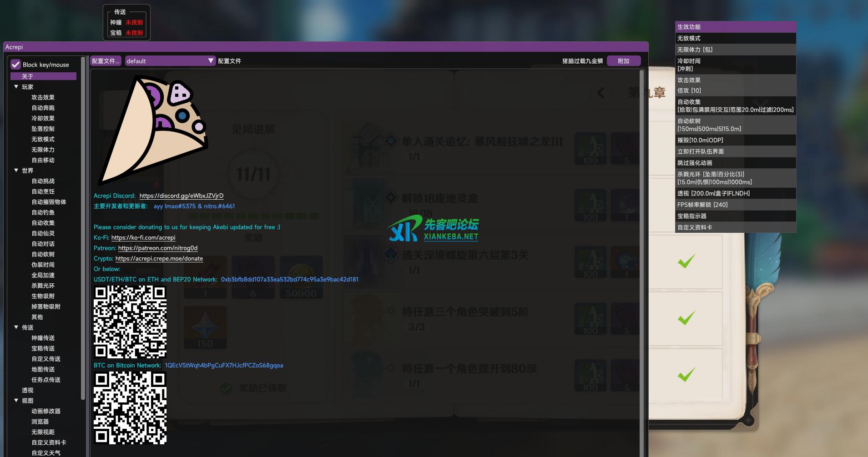The width and height of the screenshot is (868, 457).
Task: Click the Bitcoin network QR code
Action: pos(130,408)
